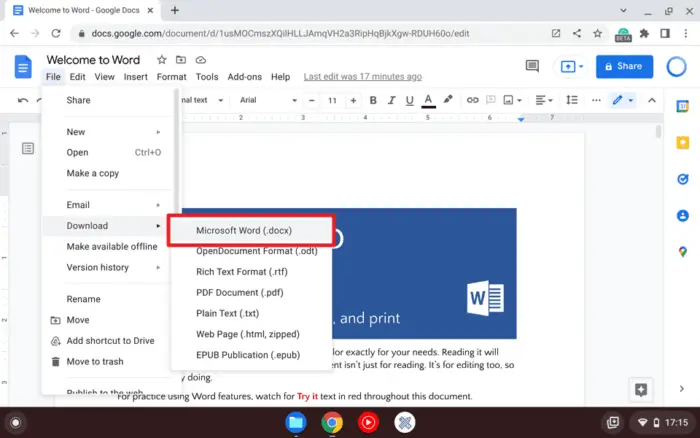Click the Present to meeting button

tap(567, 67)
